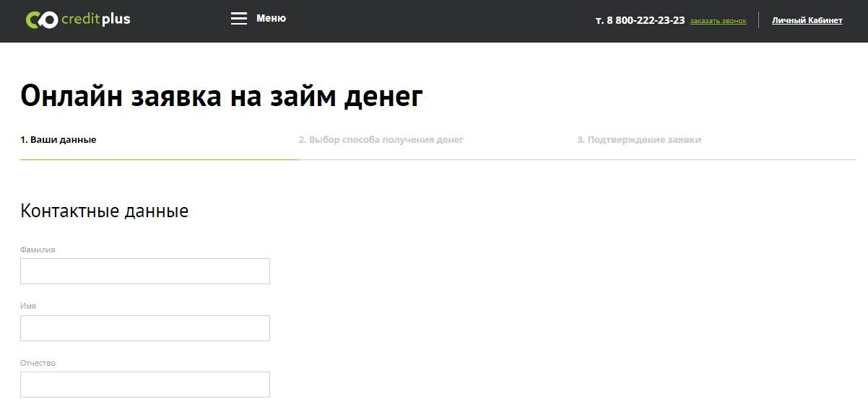Focus the Отчество input field

(x=145, y=385)
